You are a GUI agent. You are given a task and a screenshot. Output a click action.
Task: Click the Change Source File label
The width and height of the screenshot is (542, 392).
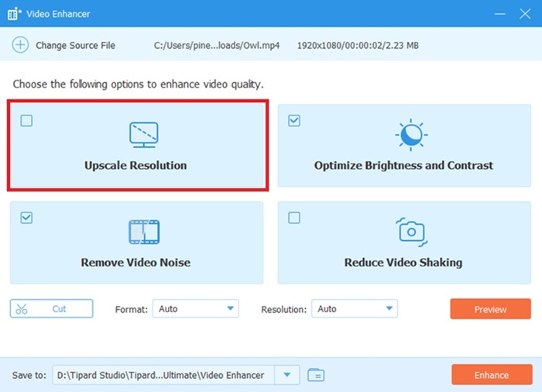point(75,46)
